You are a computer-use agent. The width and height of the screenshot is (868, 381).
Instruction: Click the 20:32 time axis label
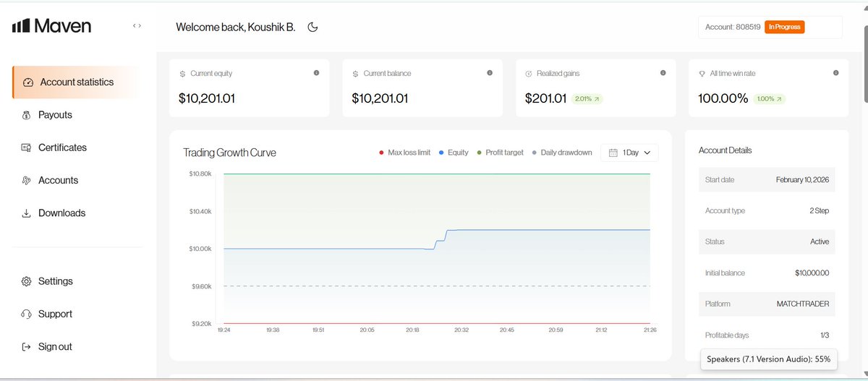(461, 330)
